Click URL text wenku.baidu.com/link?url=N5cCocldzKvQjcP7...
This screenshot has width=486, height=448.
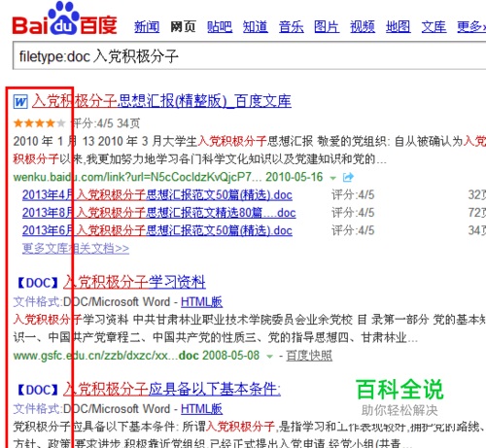pos(137,177)
